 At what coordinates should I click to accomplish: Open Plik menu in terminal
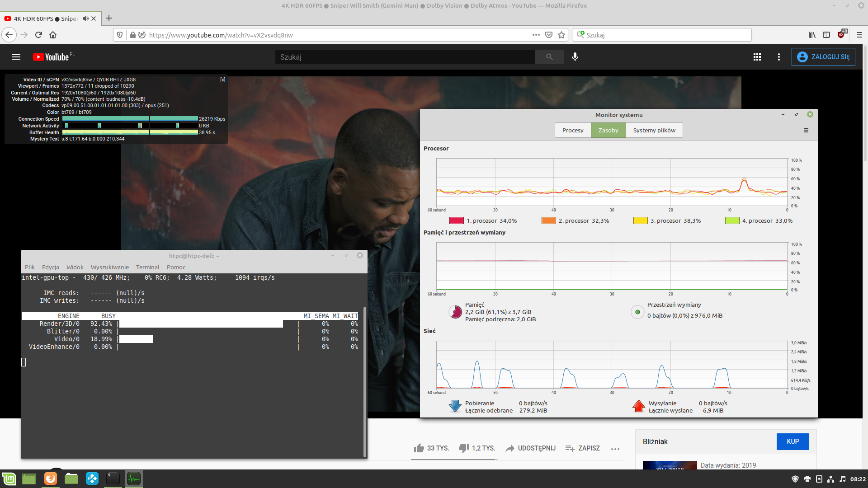click(30, 267)
